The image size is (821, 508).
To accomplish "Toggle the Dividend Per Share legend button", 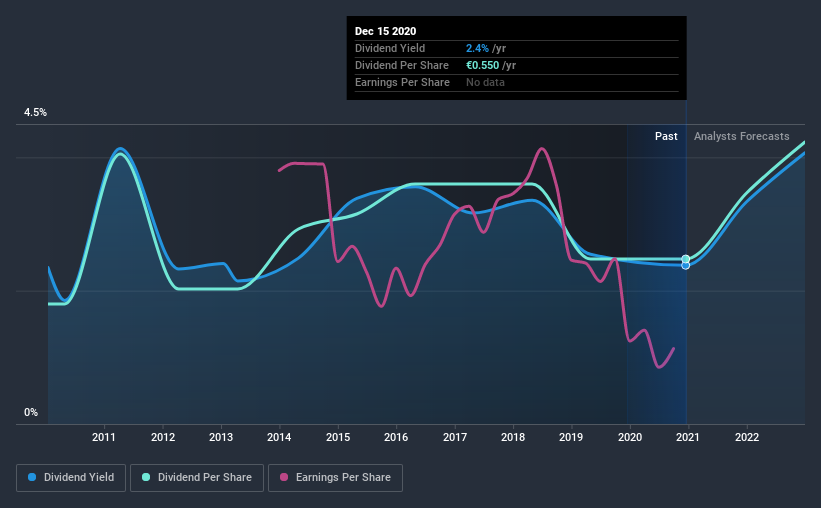I will click(x=197, y=478).
